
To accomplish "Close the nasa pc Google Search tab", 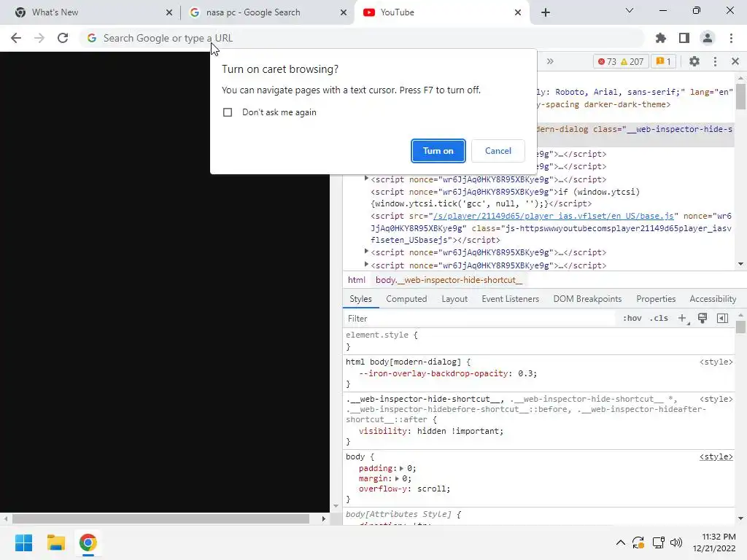I will (x=343, y=12).
